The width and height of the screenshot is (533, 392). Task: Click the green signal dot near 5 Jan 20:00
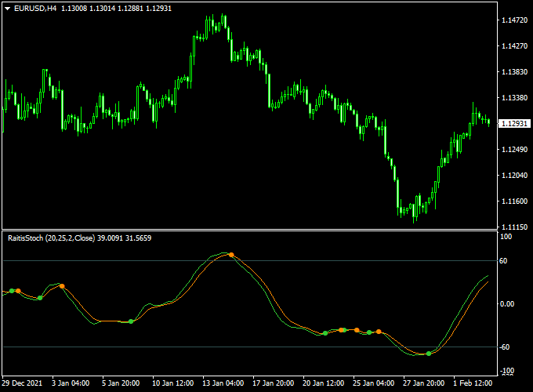[x=131, y=321]
